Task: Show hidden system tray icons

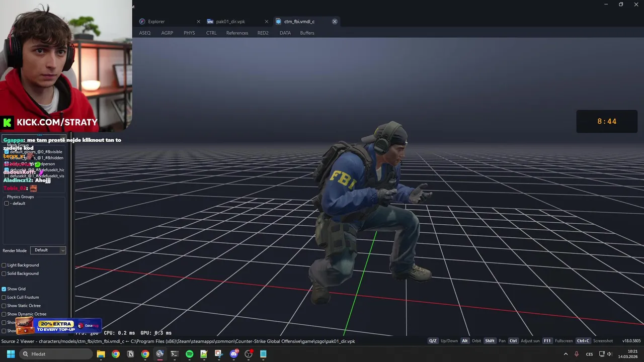Action: (x=566, y=354)
